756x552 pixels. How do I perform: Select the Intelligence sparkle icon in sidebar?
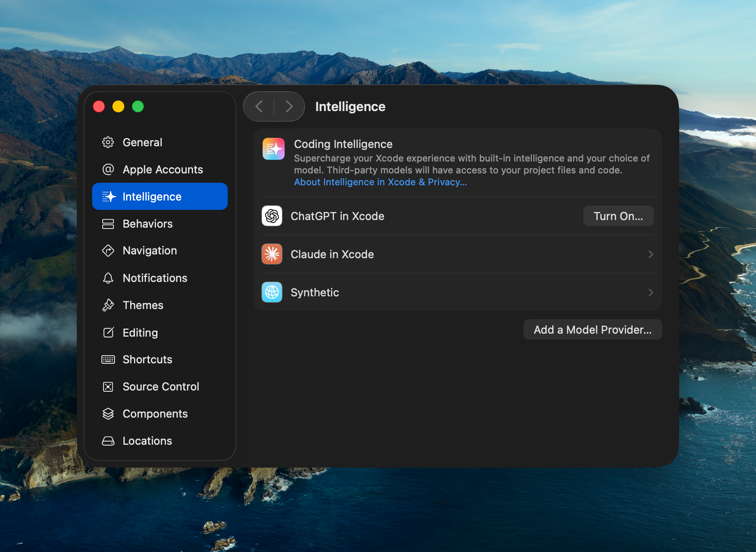(x=109, y=196)
